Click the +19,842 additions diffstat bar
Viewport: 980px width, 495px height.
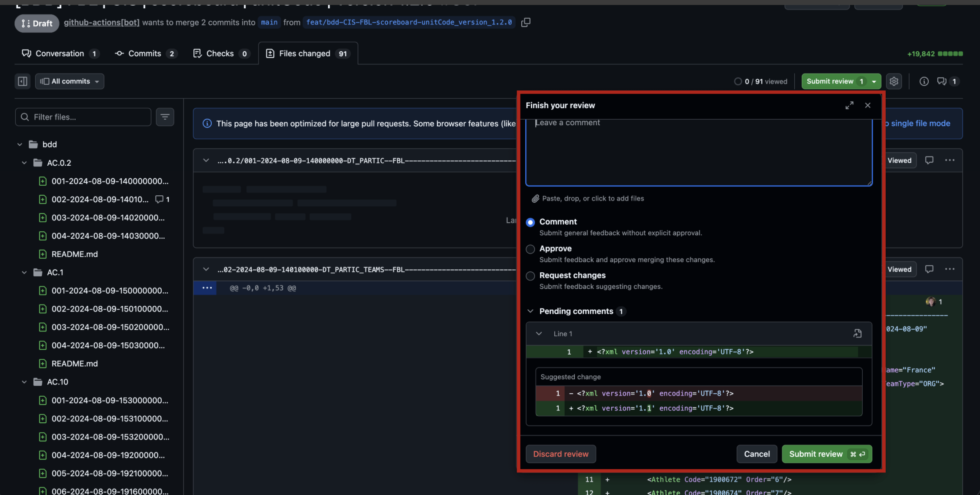935,54
